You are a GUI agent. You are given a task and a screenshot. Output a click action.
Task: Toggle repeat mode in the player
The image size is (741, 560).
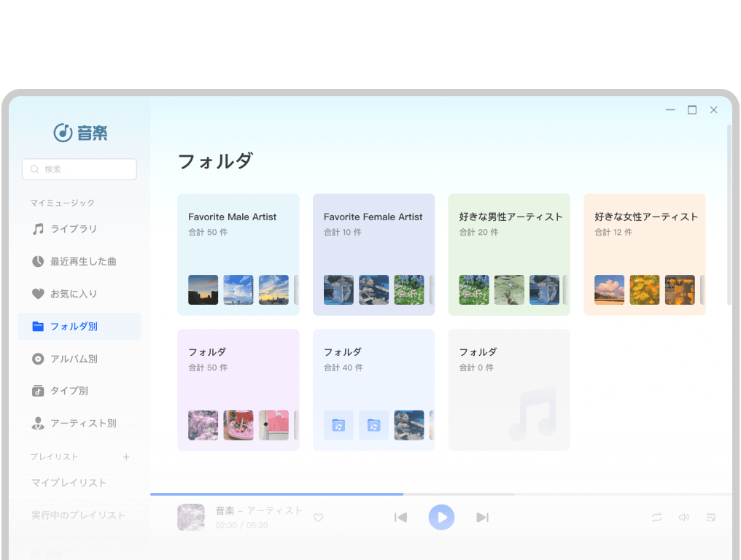pos(657,517)
